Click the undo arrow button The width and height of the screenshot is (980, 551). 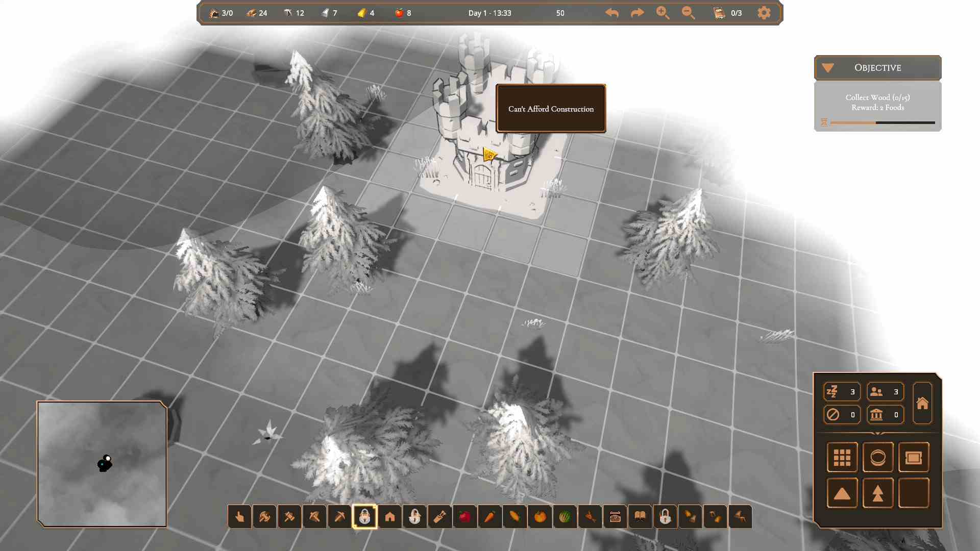[x=612, y=13]
